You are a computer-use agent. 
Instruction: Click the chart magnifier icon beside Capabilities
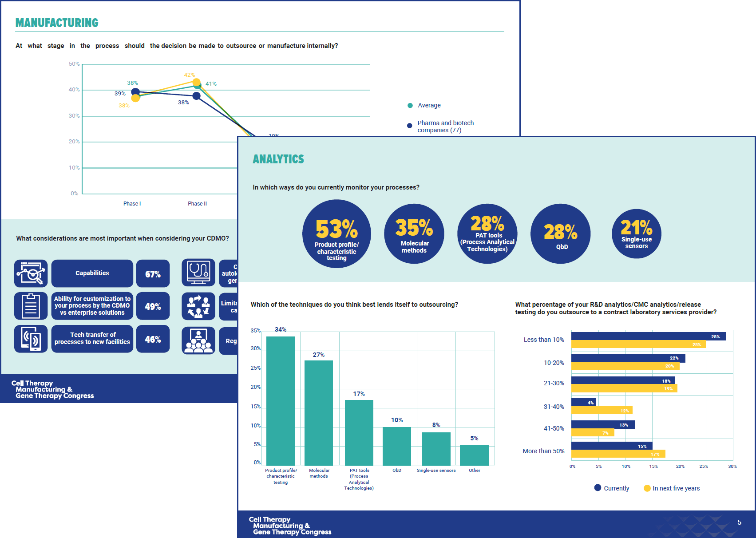click(x=31, y=273)
